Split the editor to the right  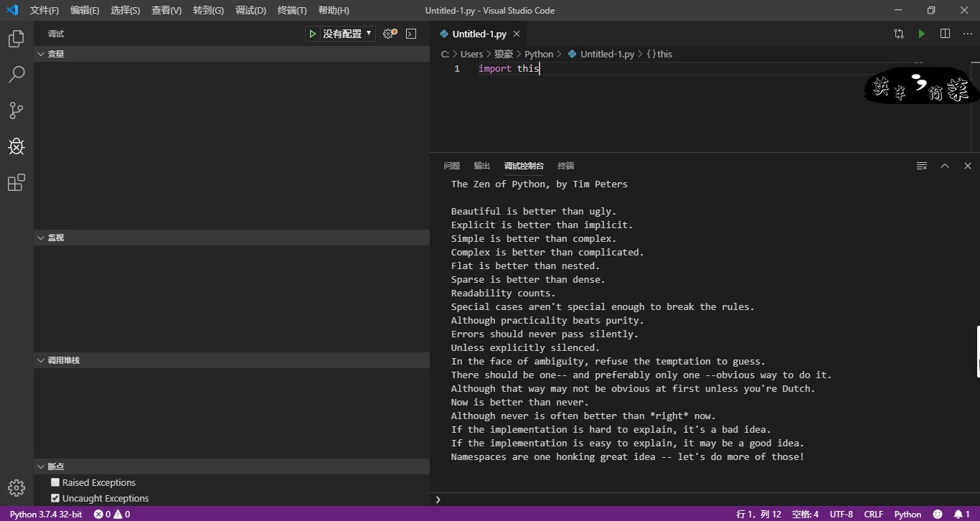click(945, 34)
